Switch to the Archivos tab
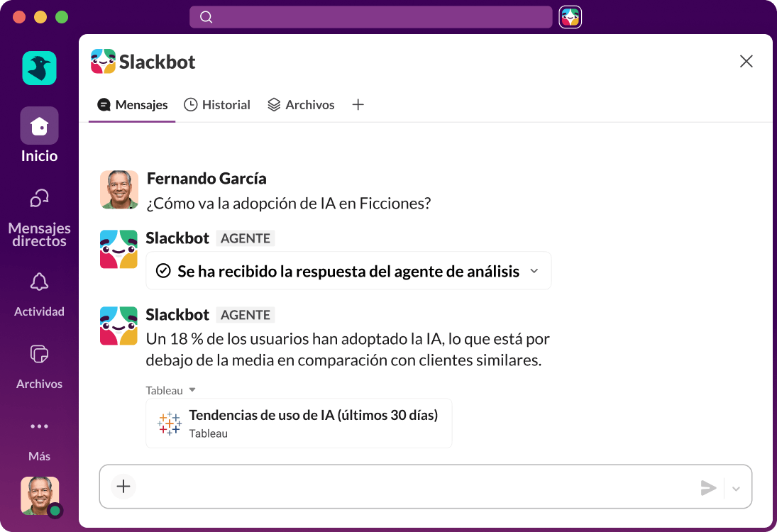This screenshot has height=532, width=777. click(301, 104)
